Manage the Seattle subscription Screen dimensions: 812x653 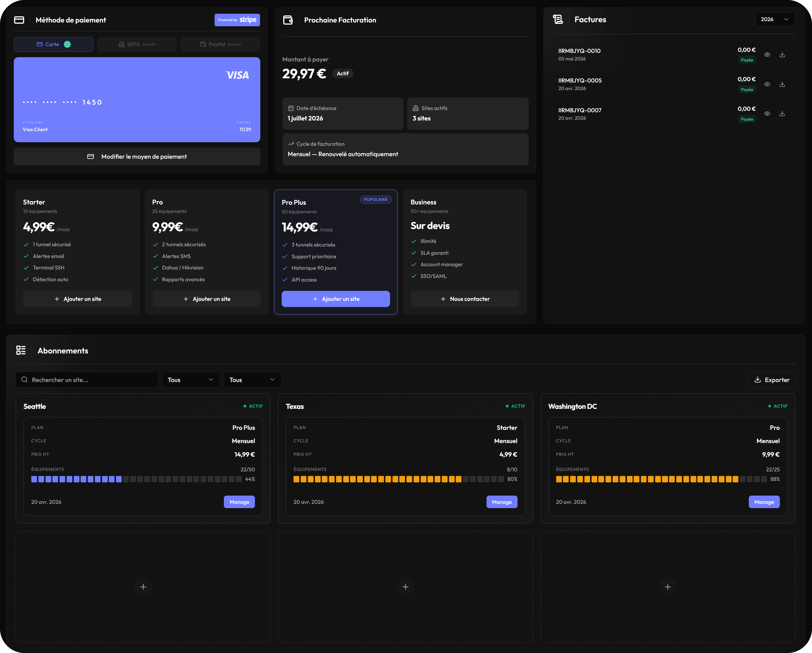240,502
